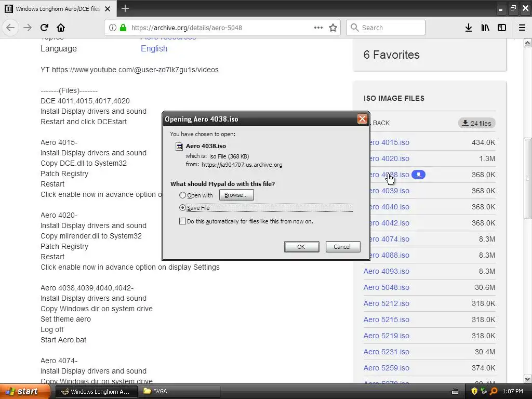Switch to Windows Longhorn taskbar window
Viewport: 532px width, 399px height.
tap(96, 392)
